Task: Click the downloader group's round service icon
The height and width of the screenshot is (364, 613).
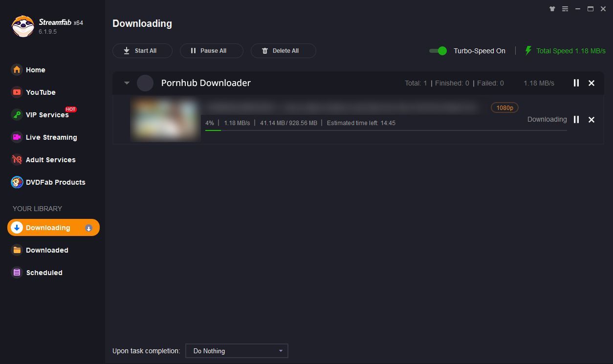Action: point(145,83)
